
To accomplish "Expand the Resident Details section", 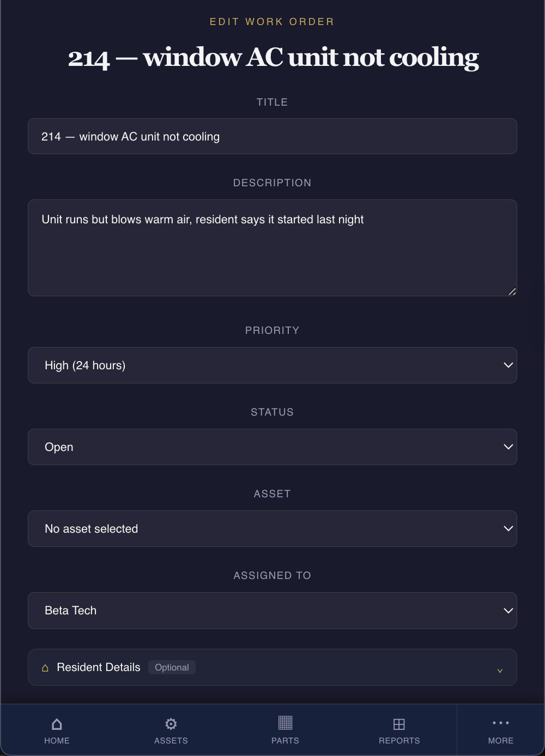I will [272, 667].
